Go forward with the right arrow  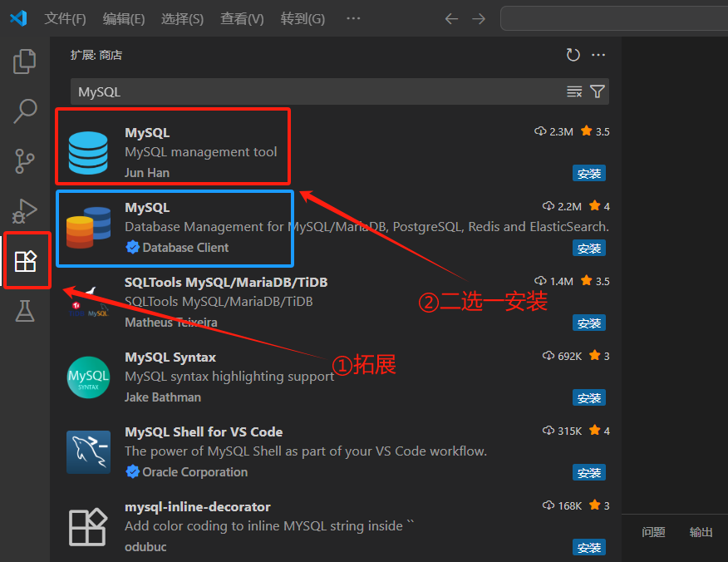tap(478, 18)
